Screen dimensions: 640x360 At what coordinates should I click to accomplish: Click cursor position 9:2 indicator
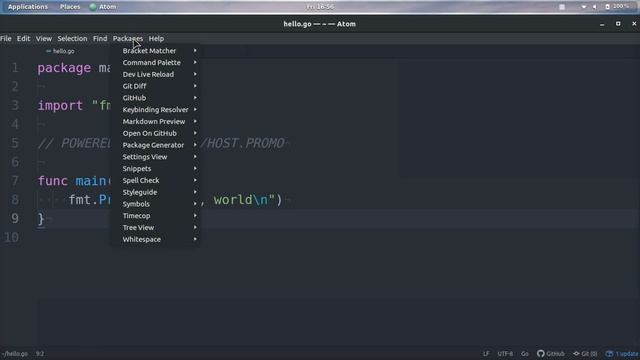[x=40, y=354]
